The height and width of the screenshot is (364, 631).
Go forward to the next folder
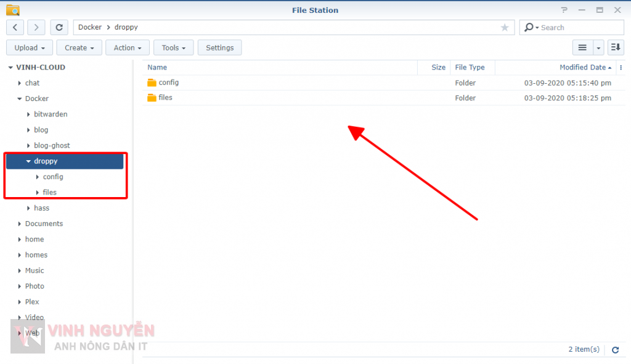coord(36,27)
